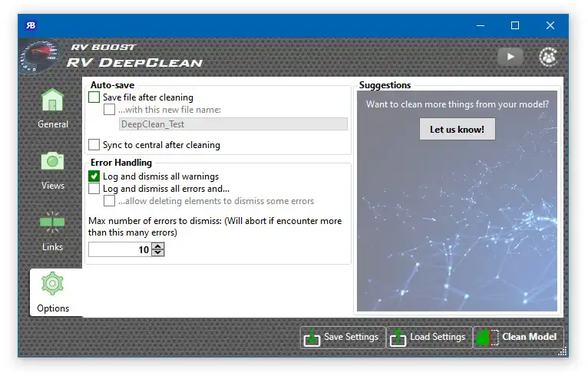Tick allow deleting elements to dismiss errors

pos(110,201)
